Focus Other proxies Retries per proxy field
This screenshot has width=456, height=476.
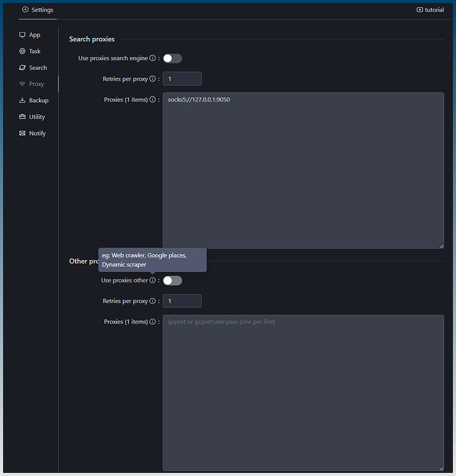tap(182, 301)
